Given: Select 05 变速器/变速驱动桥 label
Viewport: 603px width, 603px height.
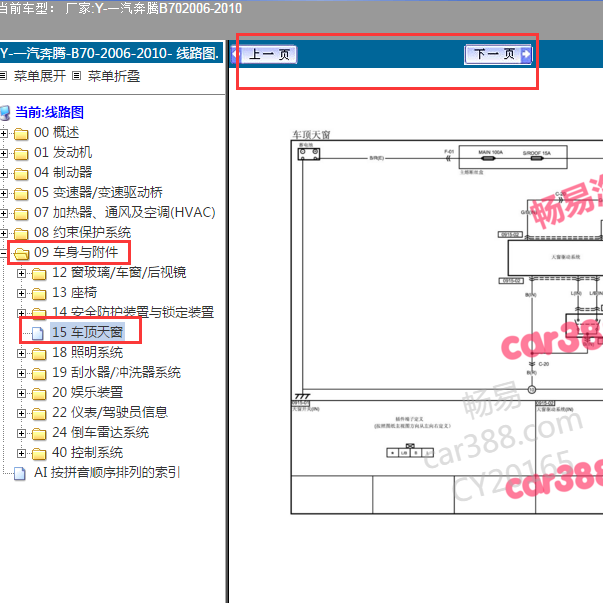Looking at the screenshot, I should point(98,192).
